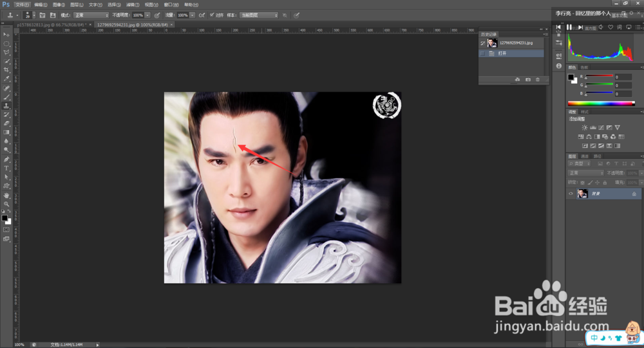Image resolution: width=644 pixels, height=348 pixels.
Task: Select the Move tool
Action: 6,35
